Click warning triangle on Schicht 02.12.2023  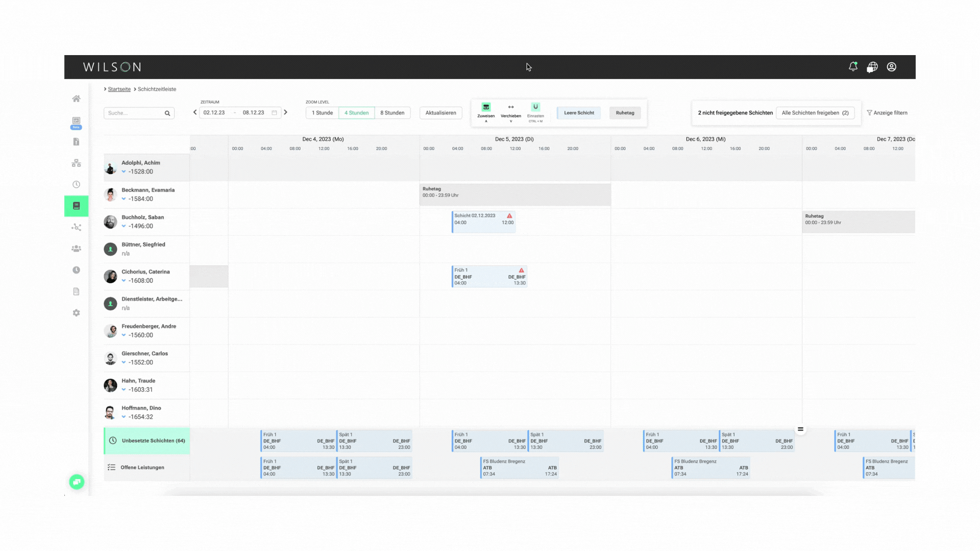click(x=509, y=216)
